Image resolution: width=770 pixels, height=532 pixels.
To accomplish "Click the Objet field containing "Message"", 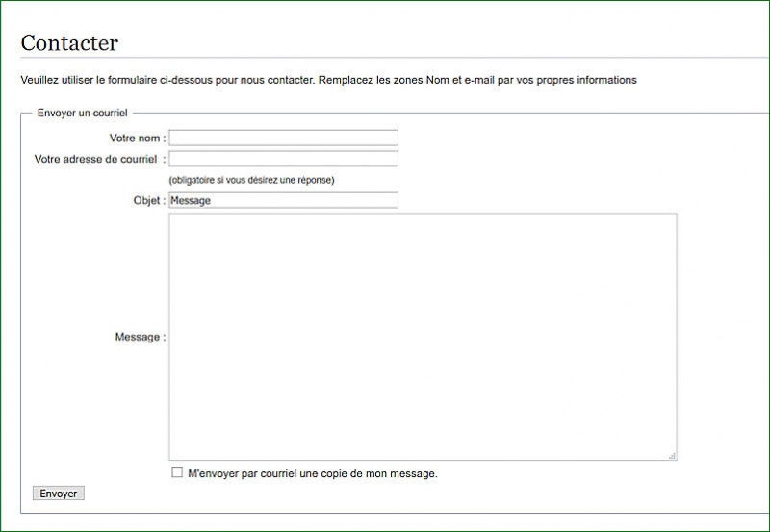I will point(283,200).
